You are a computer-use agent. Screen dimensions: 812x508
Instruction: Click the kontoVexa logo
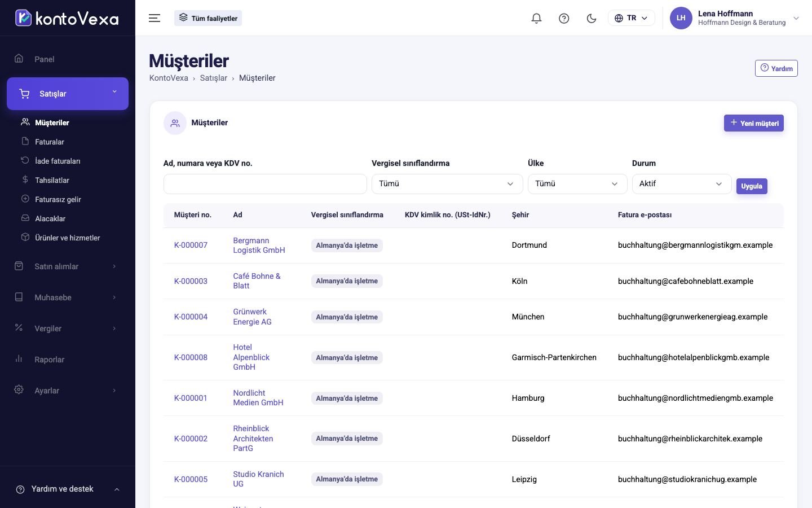(x=67, y=18)
